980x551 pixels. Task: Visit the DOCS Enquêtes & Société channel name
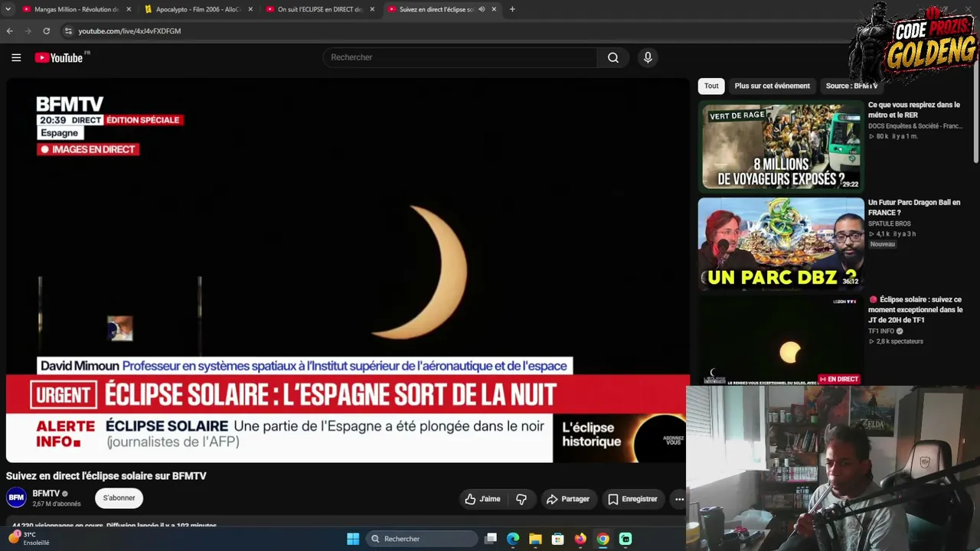(915, 126)
